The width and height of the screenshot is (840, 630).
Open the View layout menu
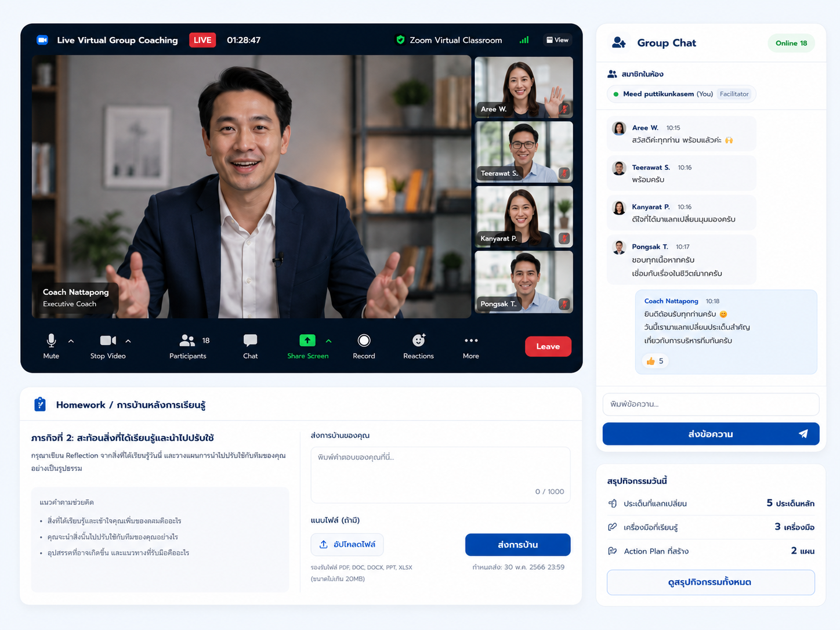[557, 40]
